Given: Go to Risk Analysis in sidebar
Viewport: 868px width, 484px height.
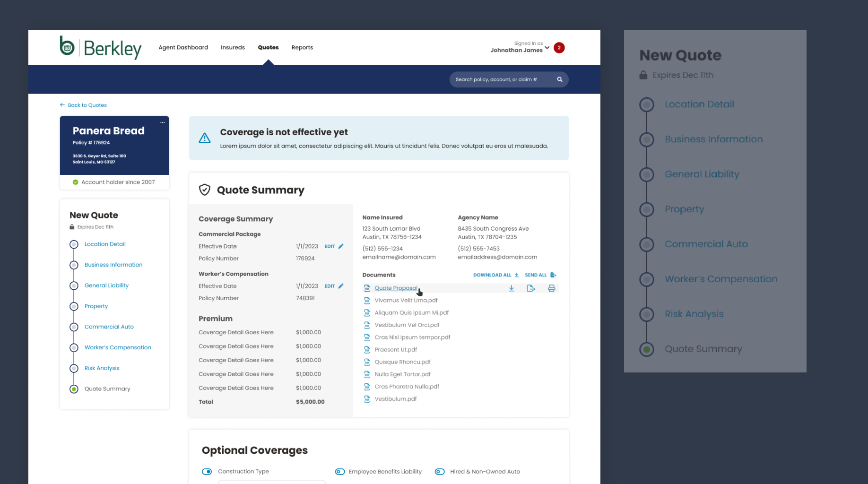Looking at the screenshot, I should (102, 368).
